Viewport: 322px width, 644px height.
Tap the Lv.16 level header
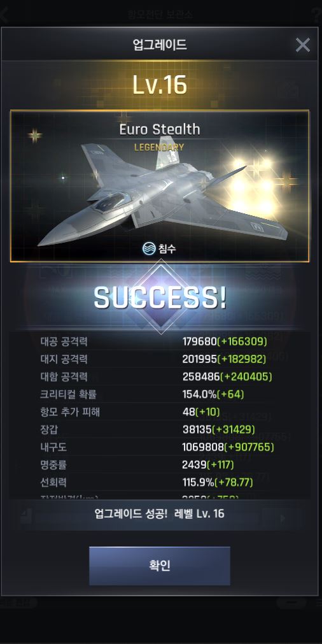point(160,85)
